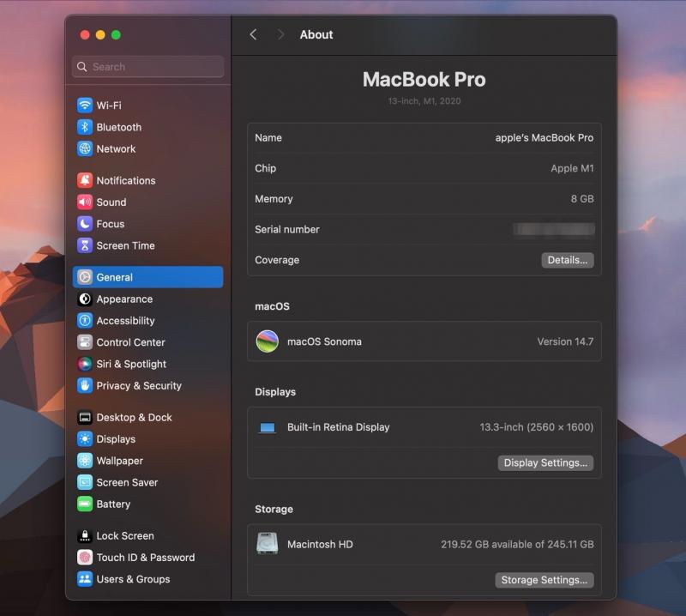Click the Battery icon in sidebar
Viewport: 686px width, 616px height.
click(x=85, y=504)
